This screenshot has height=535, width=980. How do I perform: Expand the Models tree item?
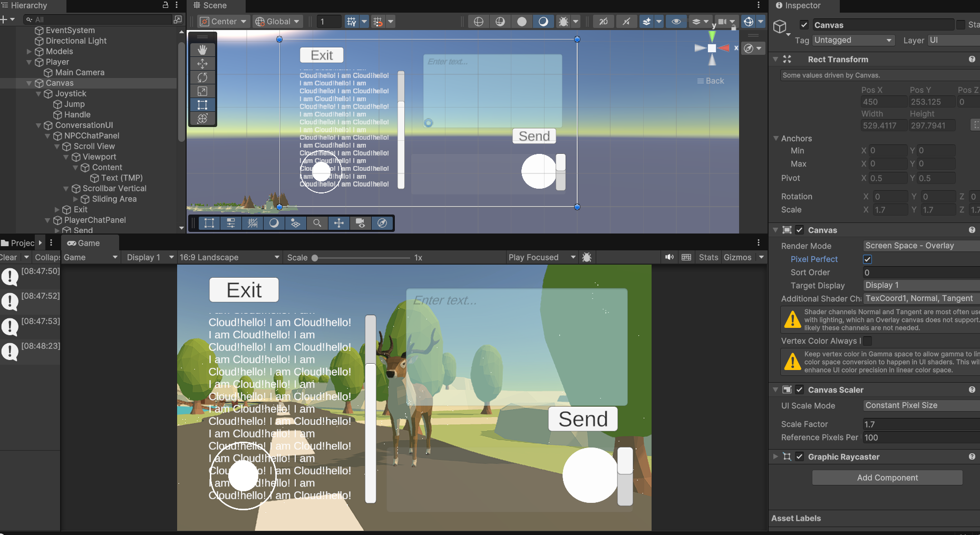[x=29, y=52]
